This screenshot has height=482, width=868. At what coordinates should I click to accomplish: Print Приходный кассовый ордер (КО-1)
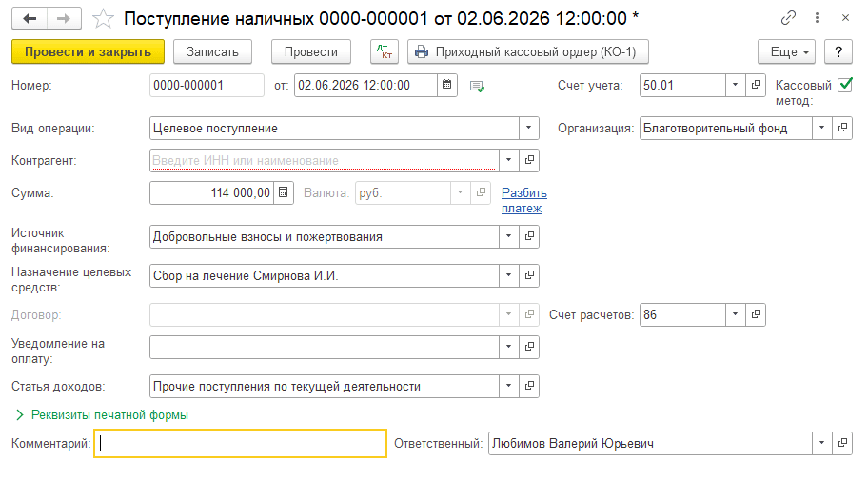[528, 52]
